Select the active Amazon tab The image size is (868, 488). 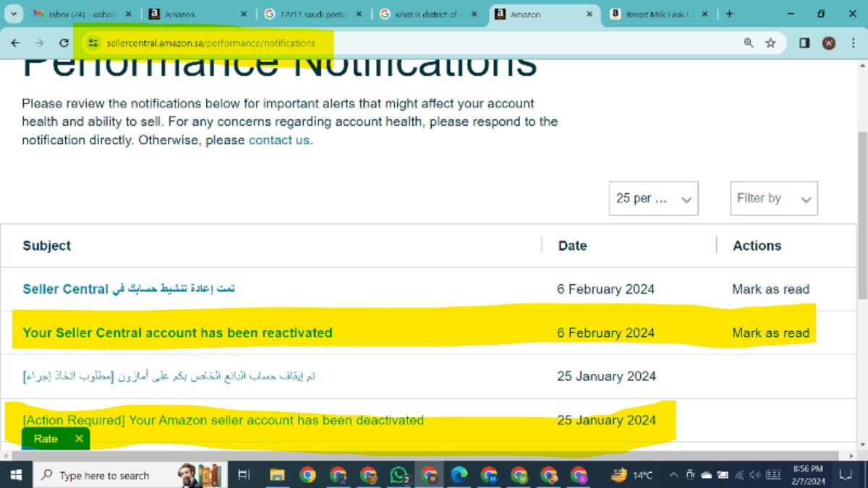tap(545, 14)
